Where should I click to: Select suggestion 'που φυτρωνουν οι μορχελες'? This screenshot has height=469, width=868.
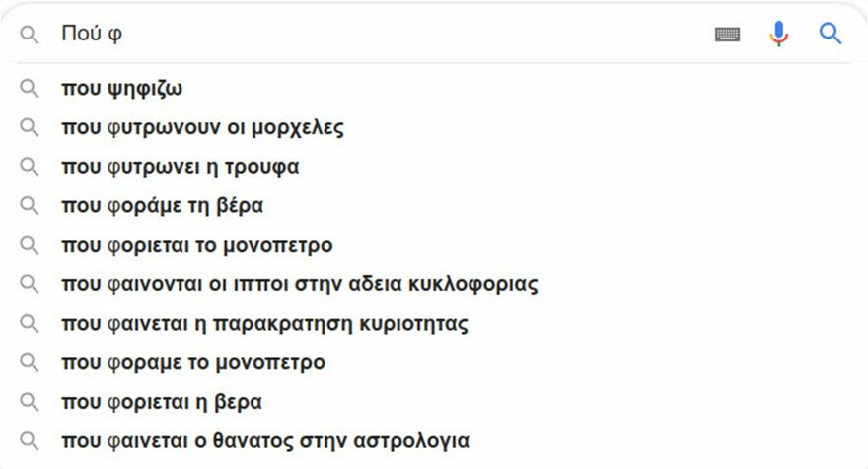[202, 128]
